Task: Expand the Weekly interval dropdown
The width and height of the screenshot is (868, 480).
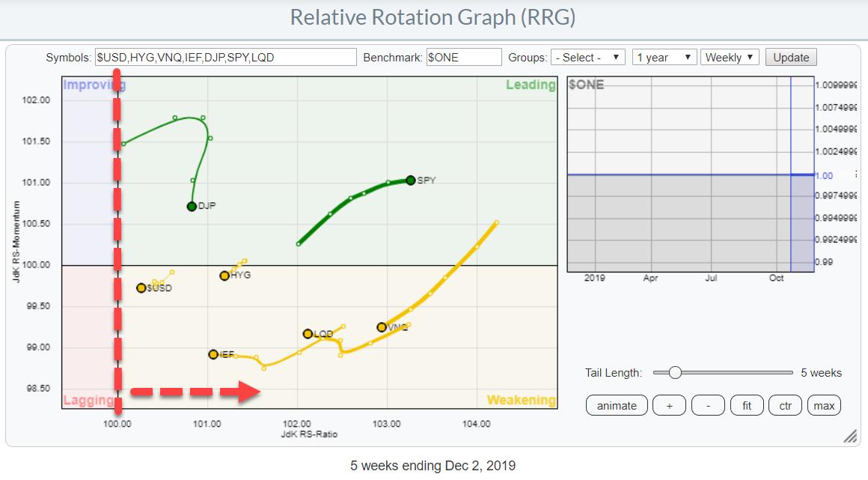Action: [730, 58]
